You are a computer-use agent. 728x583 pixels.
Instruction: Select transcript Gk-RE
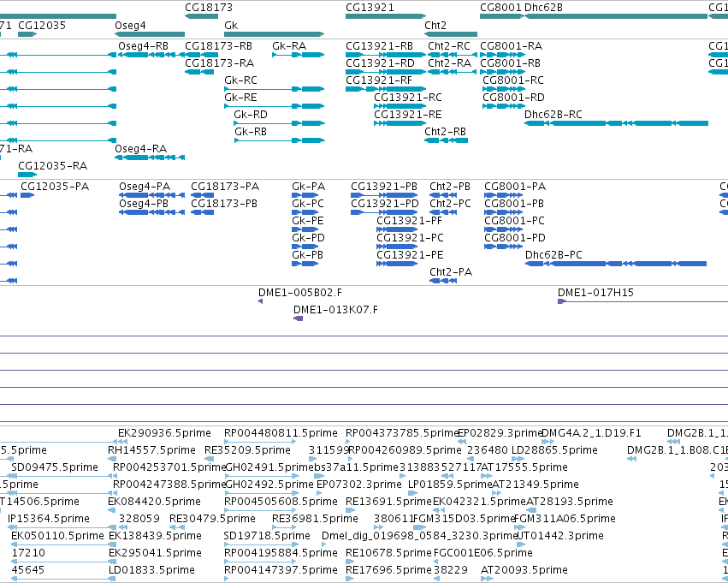click(x=275, y=106)
